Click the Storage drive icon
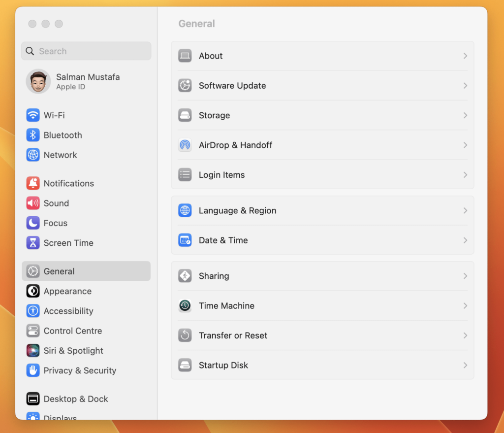 coord(185,115)
